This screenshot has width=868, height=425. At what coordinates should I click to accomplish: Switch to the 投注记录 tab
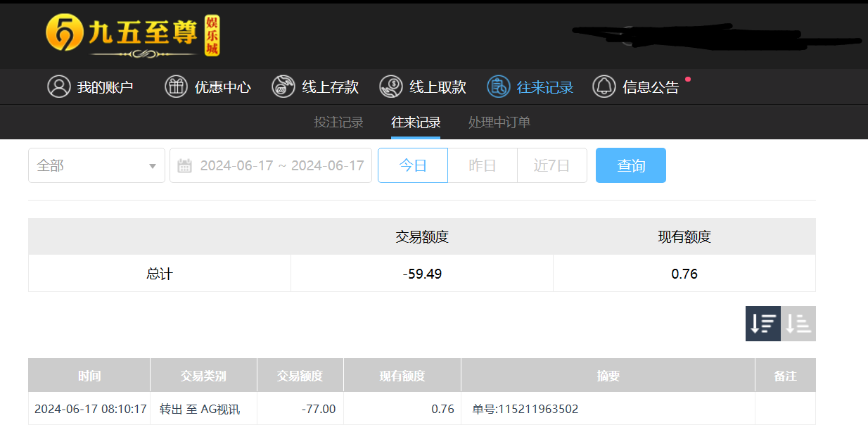[338, 122]
